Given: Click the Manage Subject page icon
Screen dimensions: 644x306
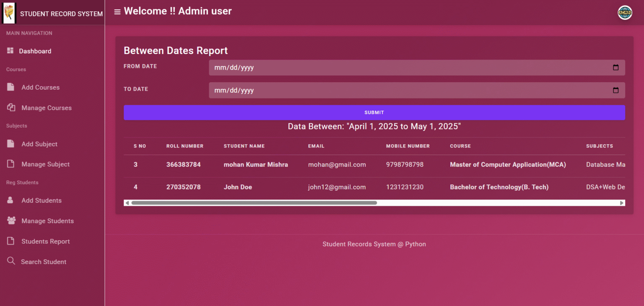Looking at the screenshot, I should (11, 164).
